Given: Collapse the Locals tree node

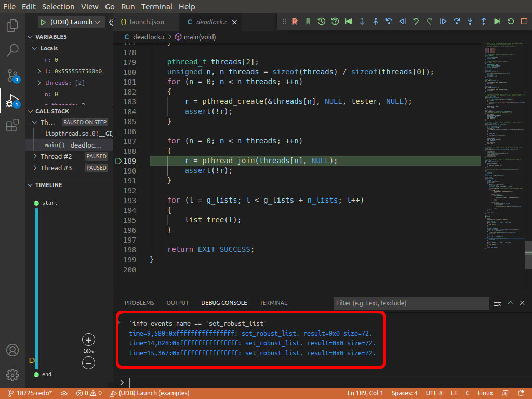Looking at the screenshot, I should [35, 48].
